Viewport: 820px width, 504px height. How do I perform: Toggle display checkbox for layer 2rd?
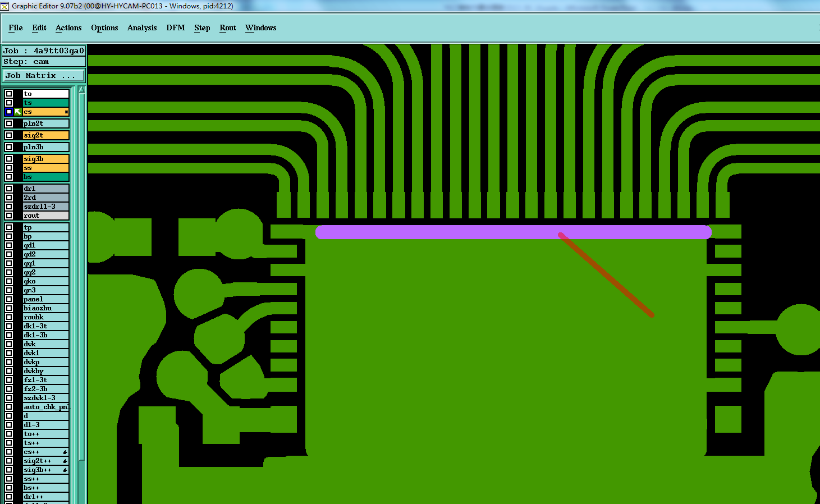(9, 198)
